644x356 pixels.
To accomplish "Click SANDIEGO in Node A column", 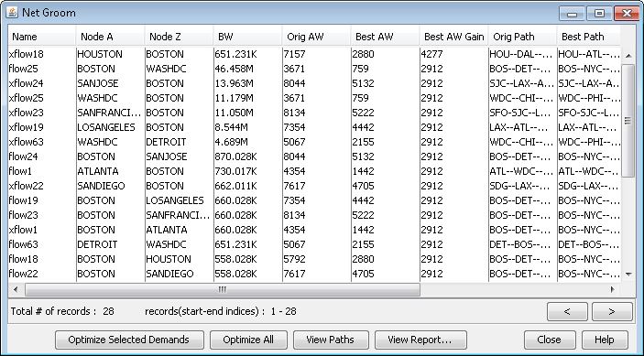I will coord(101,186).
